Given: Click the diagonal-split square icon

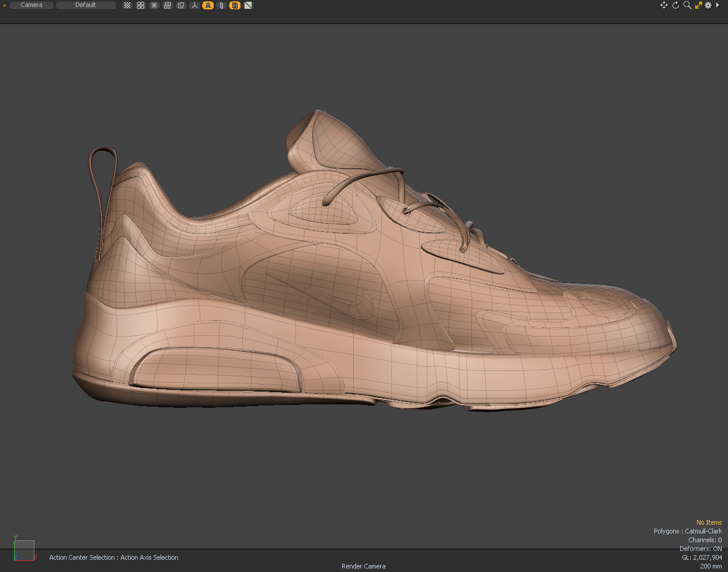Looking at the screenshot, I should click(x=248, y=5).
